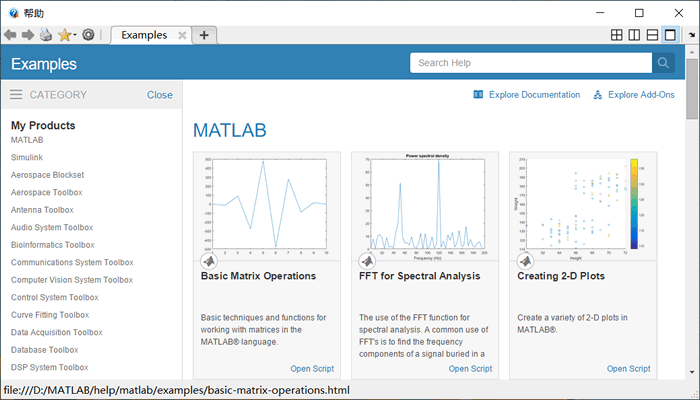The image size is (700, 400).
Task: Click the help window app icon
Action: (13, 13)
